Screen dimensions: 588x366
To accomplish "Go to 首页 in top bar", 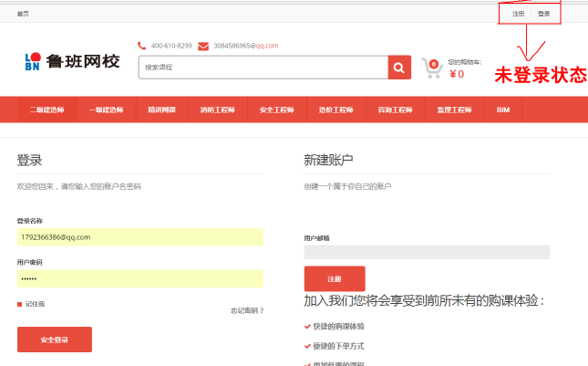I will 23,14.
